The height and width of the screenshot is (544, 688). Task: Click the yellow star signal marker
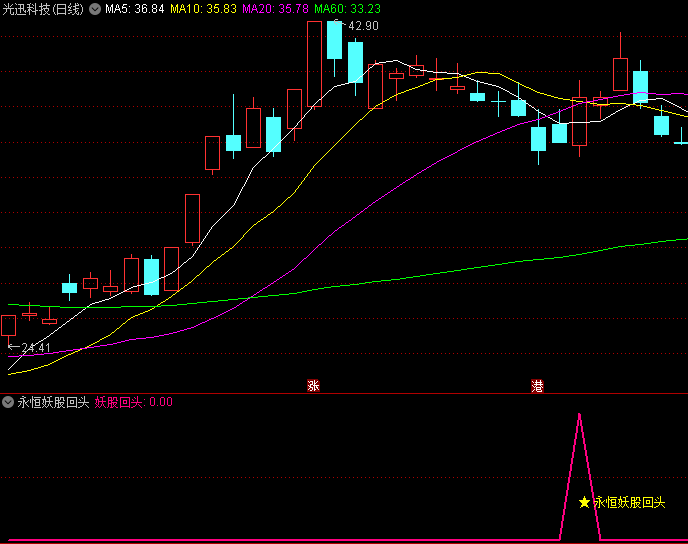pyautogui.click(x=584, y=502)
